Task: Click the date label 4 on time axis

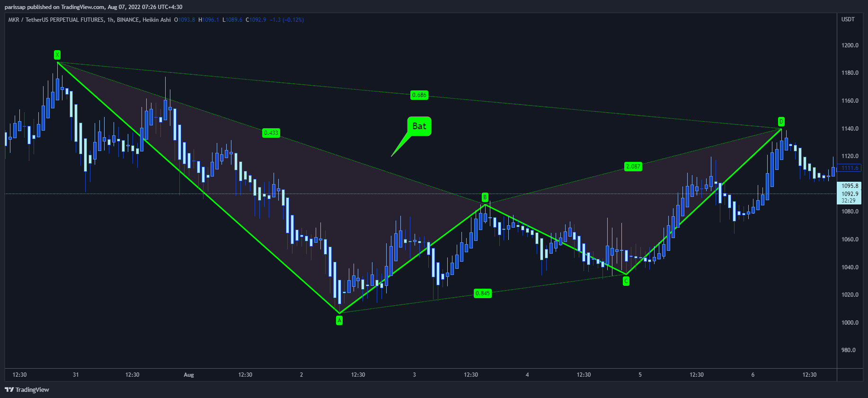Action: (x=527, y=375)
